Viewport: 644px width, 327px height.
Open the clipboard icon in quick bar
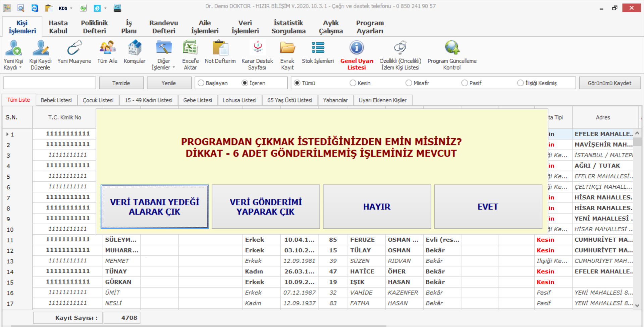point(49,8)
